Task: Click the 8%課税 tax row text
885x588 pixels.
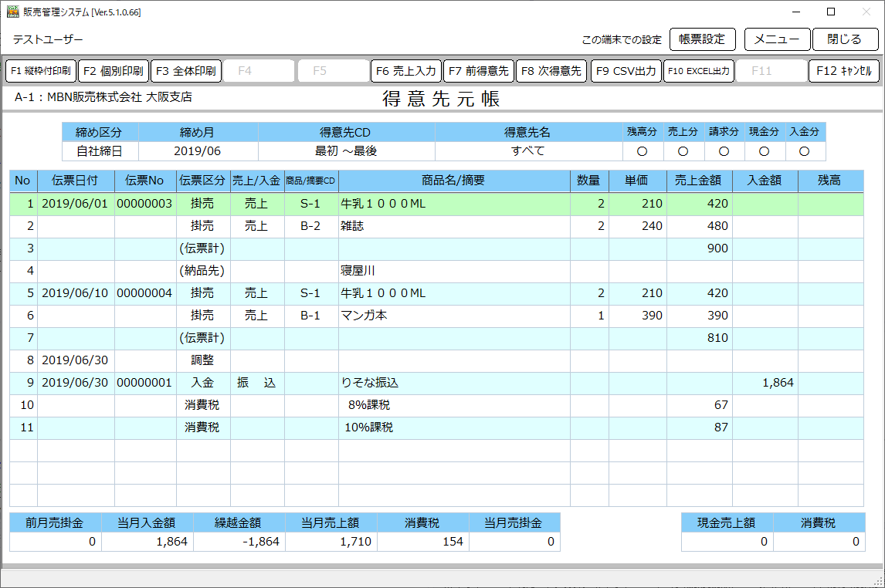Action: point(369,405)
